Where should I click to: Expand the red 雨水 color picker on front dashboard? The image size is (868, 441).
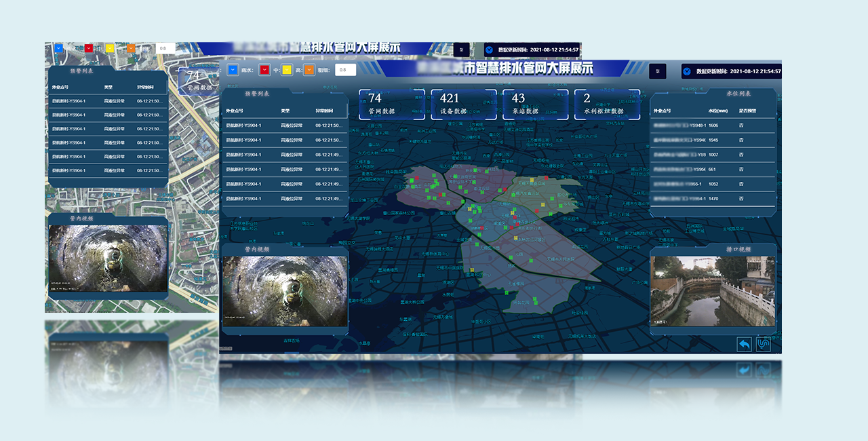(x=264, y=69)
